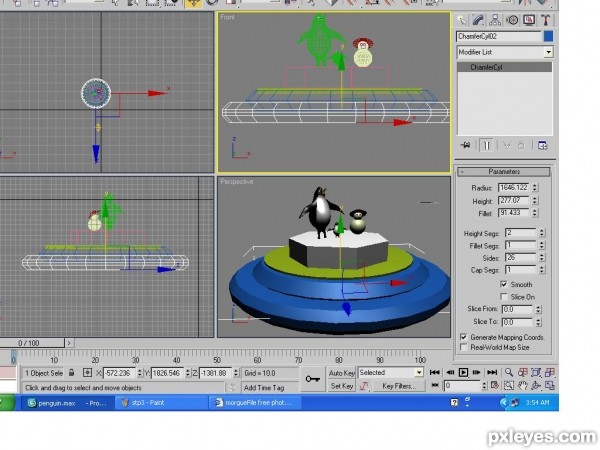
Task: Click Maximize Viewport Toggle icon
Action: click(550, 385)
